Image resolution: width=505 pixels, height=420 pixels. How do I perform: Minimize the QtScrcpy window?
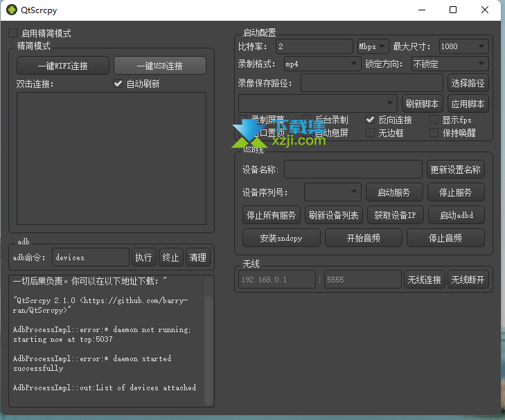(x=422, y=10)
